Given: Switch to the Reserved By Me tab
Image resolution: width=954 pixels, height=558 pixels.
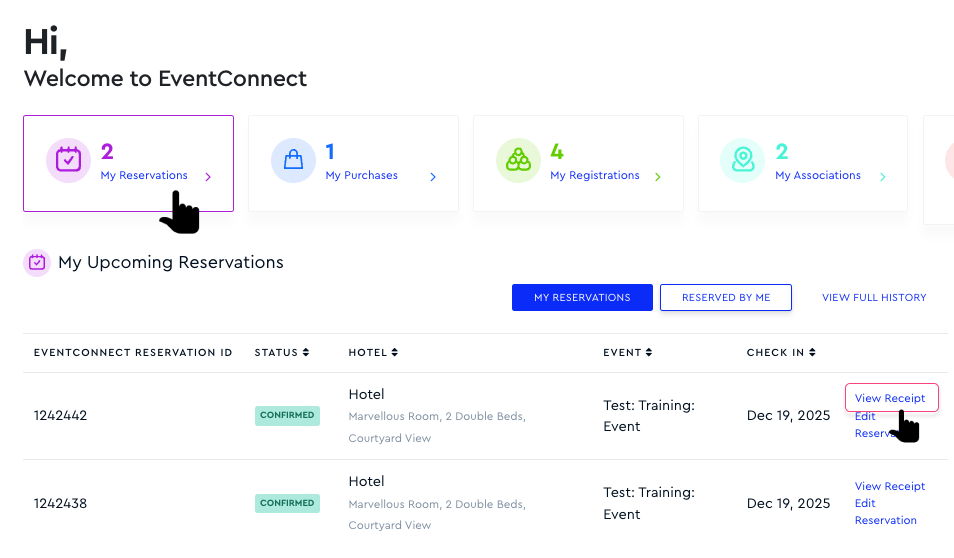Looking at the screenshot, I should [x=725, y=297].
